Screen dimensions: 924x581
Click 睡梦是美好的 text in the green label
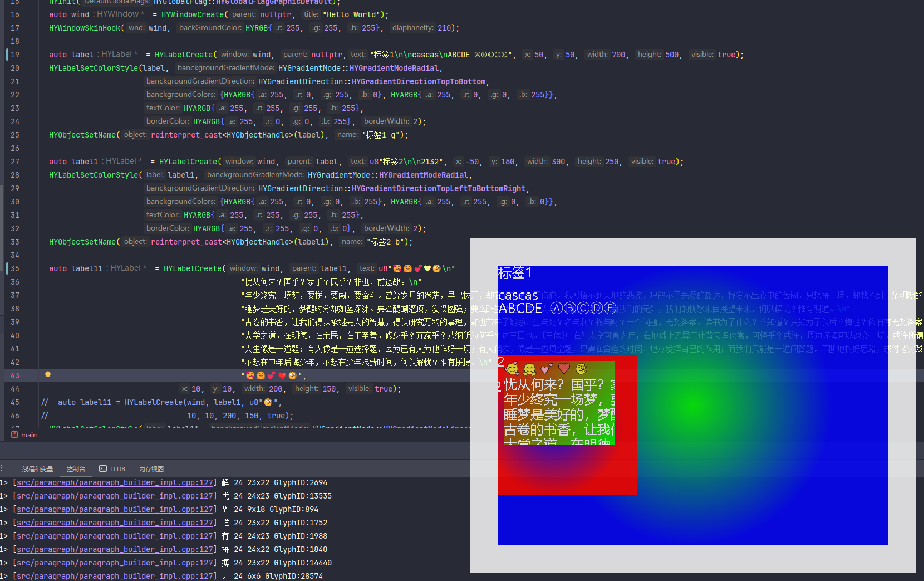(543, 414)
